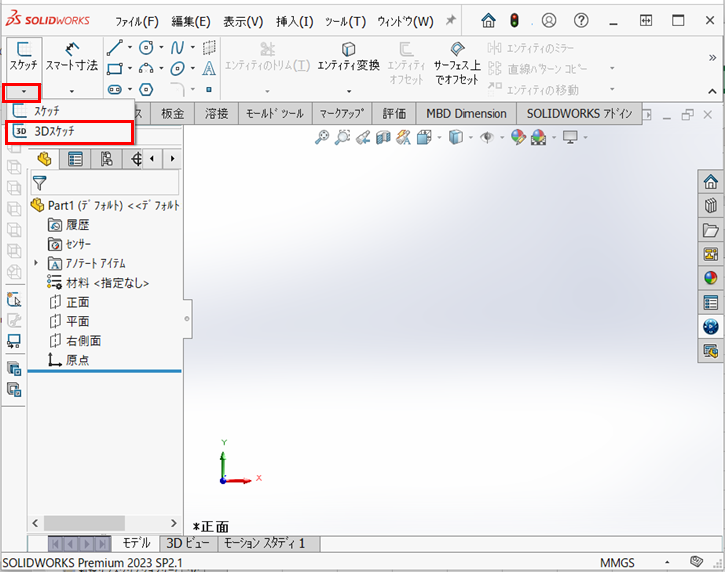Open the dropdown arrow under スケッチ button
Image resolution: width=725 pixels, height=572 pixels.
pos(22,92)
